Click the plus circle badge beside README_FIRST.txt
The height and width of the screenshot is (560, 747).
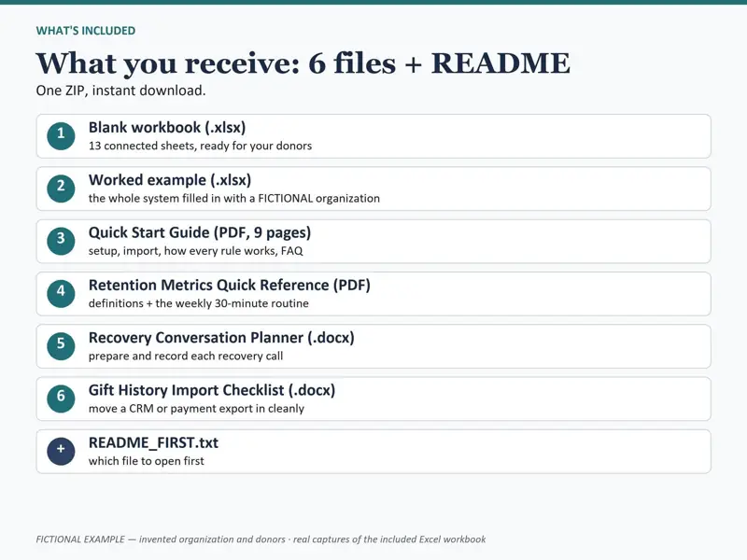[x=61, y=451]
